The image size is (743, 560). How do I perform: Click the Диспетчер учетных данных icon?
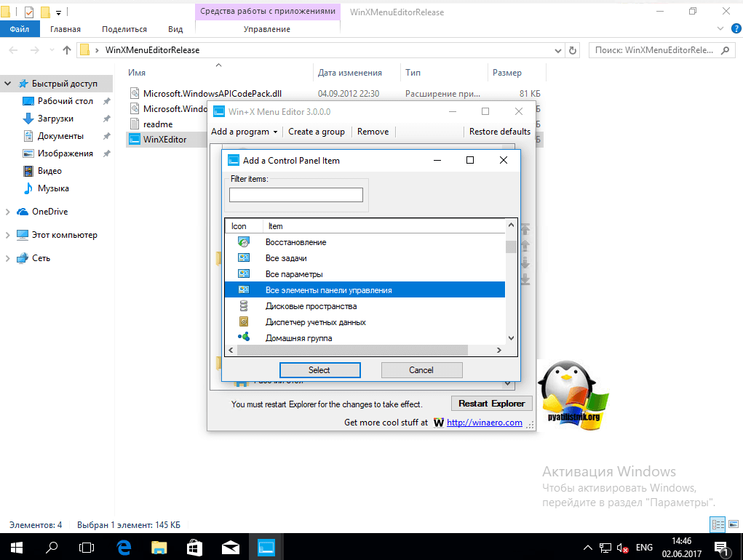point(245,322)
